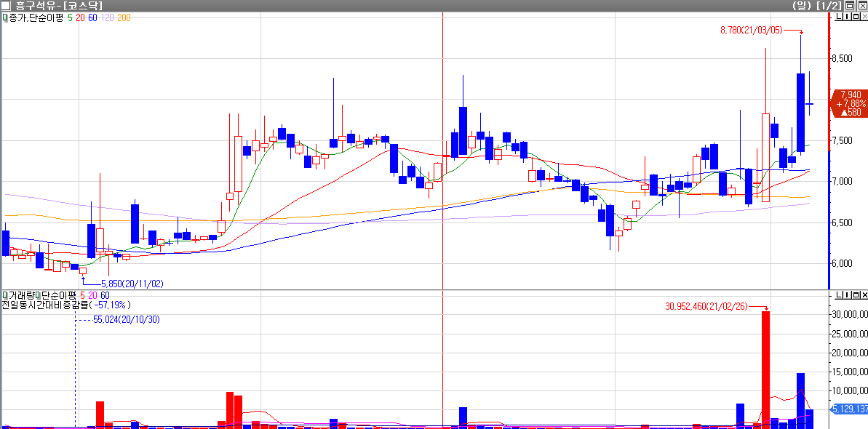Click the green 5 moving average label
This screenshot has height=429, width=868.
tap(70, 17)
